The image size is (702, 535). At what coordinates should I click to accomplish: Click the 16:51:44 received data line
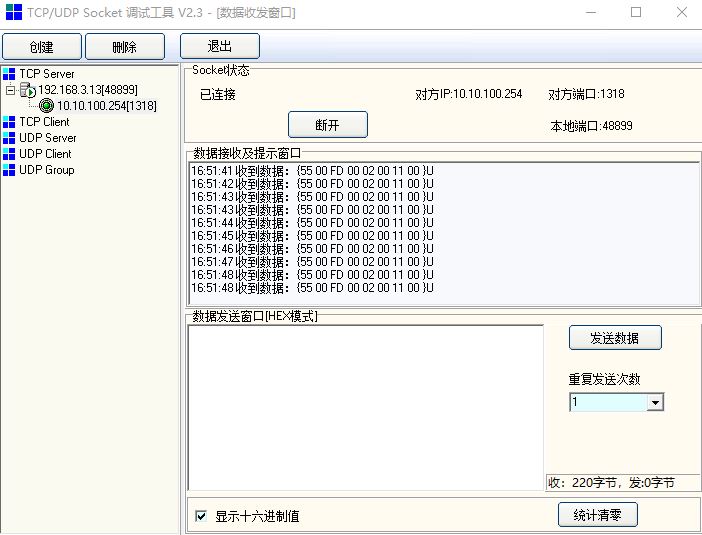(312, 223)
